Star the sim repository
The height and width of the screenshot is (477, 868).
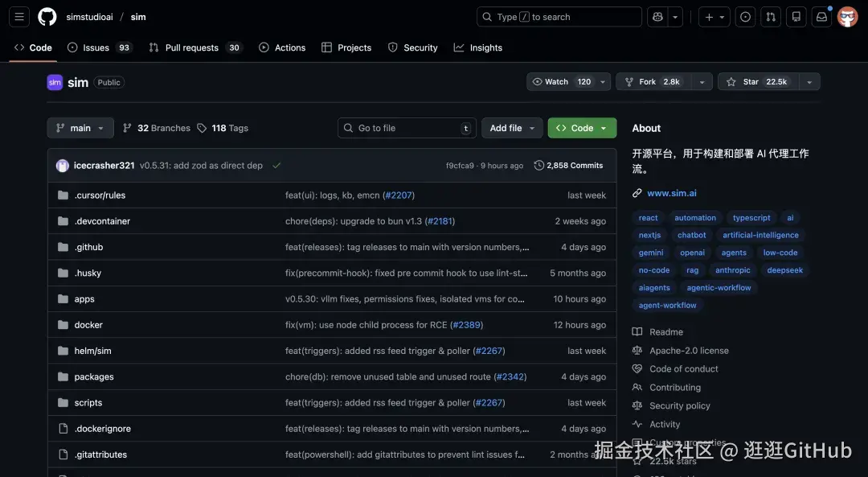[x=759, y=82]
